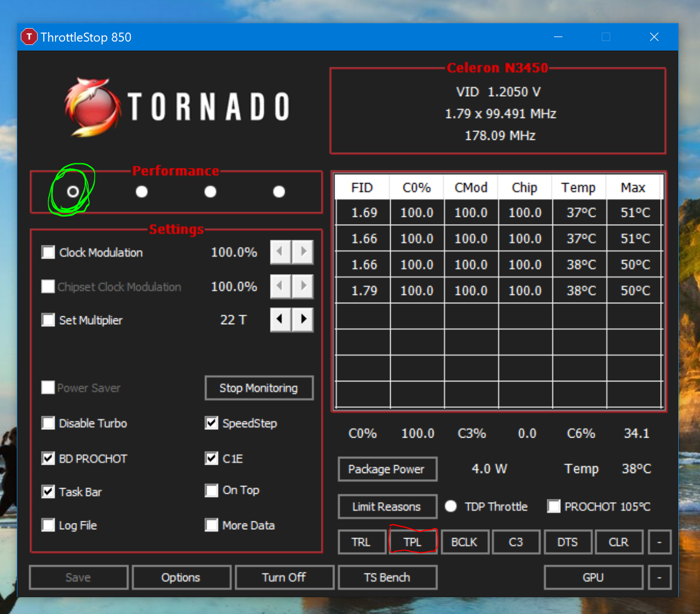Viewport: 700px width, 614px height.
Task: Toggle the PROCHOT 105°C checkbox
Action: [554, 506]
